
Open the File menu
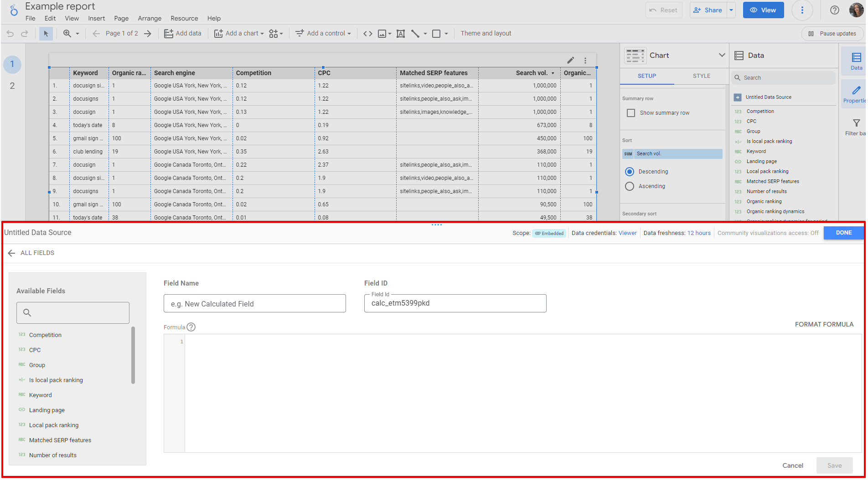31,18
